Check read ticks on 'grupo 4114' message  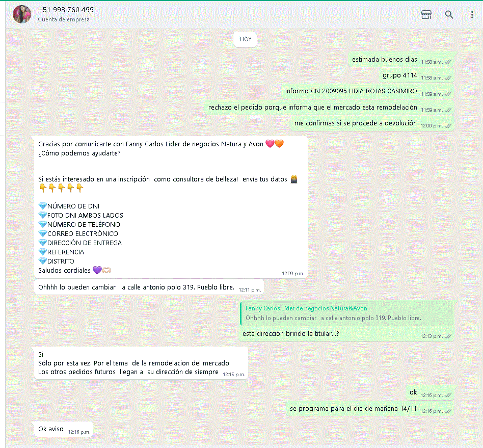point(448,78)
